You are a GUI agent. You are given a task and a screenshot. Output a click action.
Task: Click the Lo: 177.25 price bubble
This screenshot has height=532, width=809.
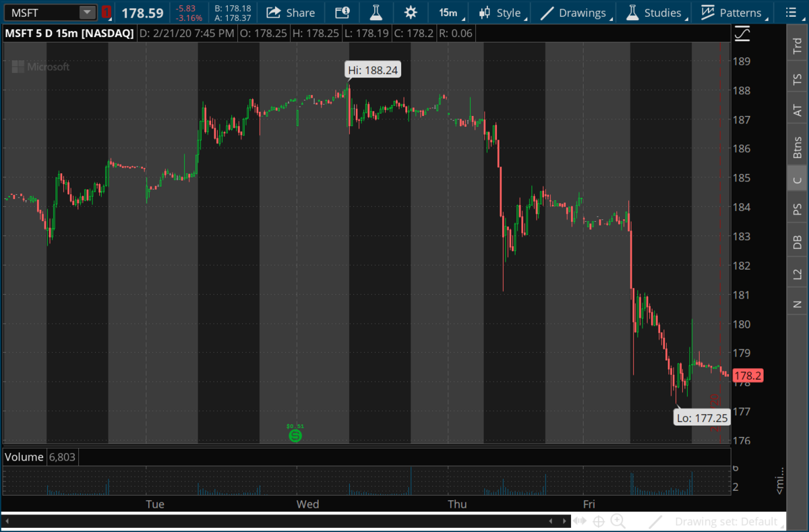[x=701, y=418]
